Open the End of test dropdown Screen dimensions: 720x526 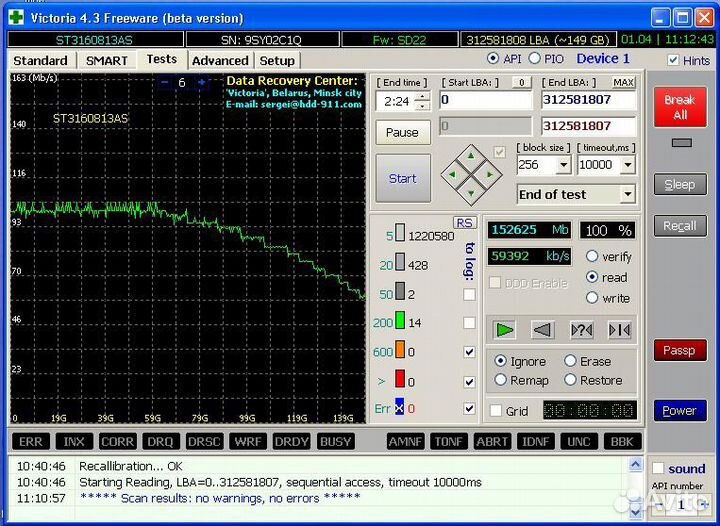[x=627, y=195]
